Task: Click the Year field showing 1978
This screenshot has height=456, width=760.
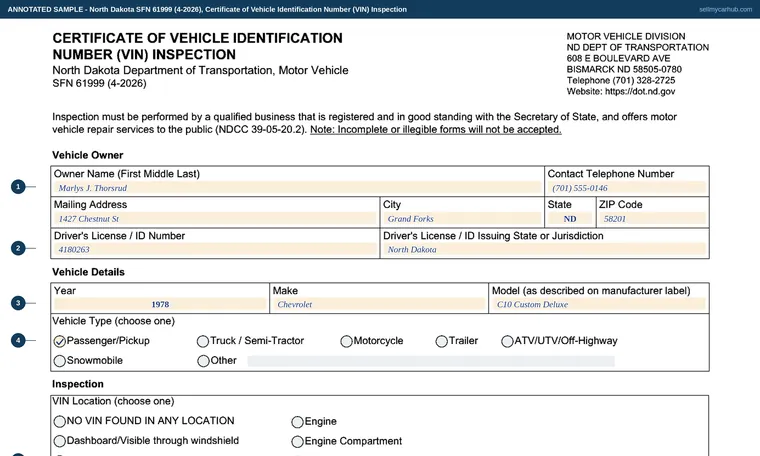Action: coord(160,304)
